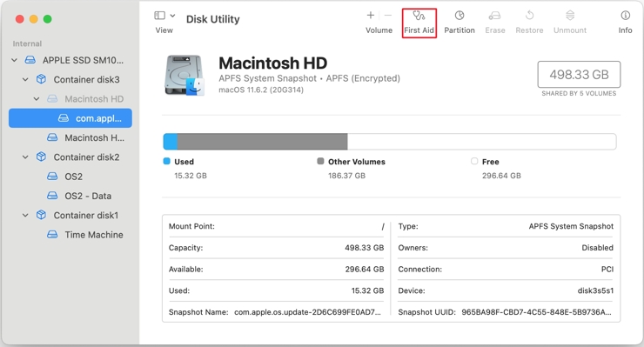This screenshot has width=644, height=347.
Task: Click the 186.37 GB other volumes value
Action: click(x=346, y=176)
